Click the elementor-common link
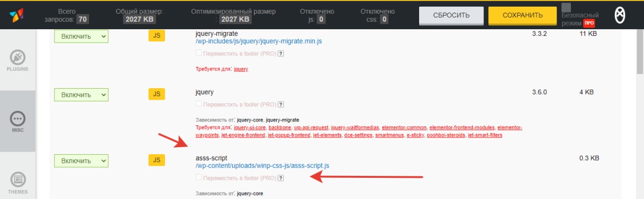 [405, 127]
